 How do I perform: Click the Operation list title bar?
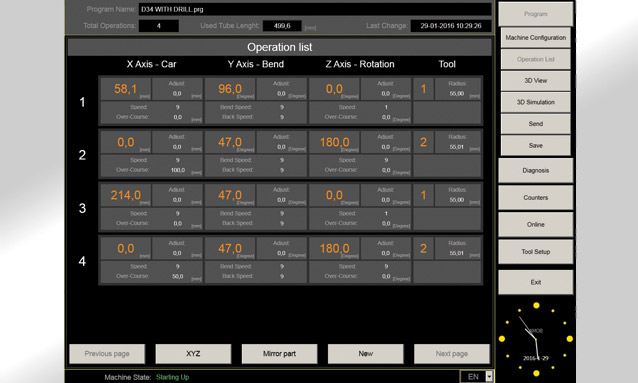(x=280, y=47)
